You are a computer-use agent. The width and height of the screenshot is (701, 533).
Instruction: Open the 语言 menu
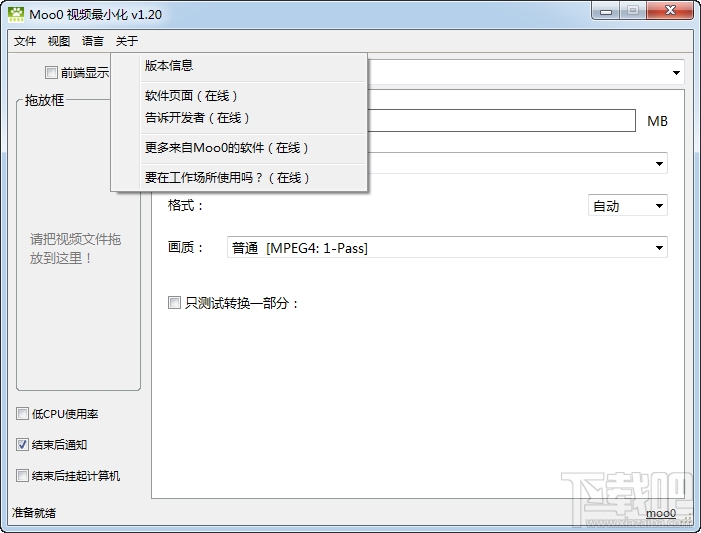click(93, 41)
